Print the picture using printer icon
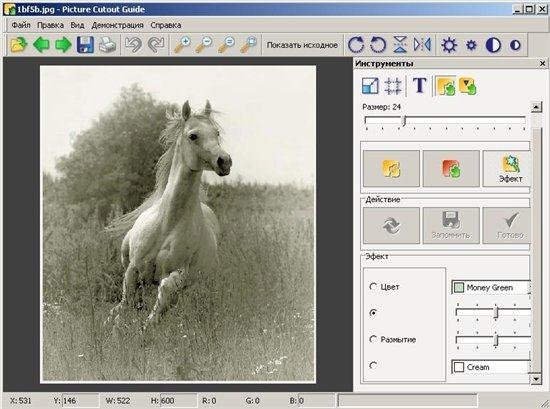550x409 pixels. click(107, 45)
